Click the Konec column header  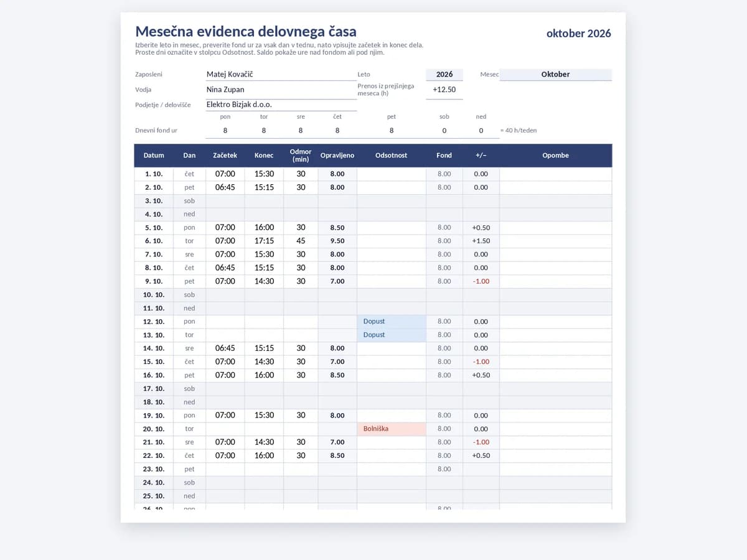[x=264, y=156]
